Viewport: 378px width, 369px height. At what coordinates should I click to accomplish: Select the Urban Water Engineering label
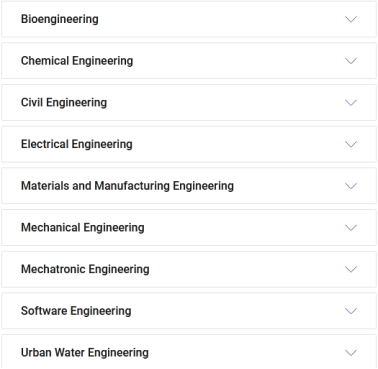pyautogui.click(x=85, y=353)
